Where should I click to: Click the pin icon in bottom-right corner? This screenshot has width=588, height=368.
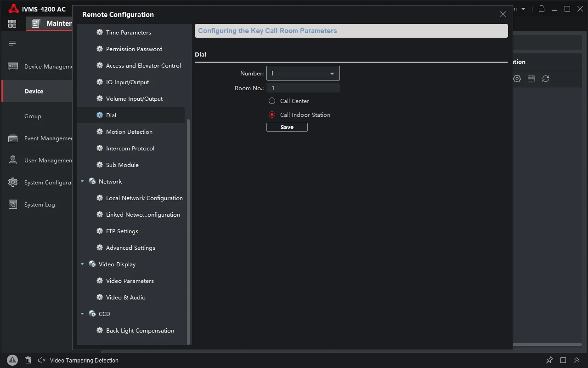click(x=549, y=360)
